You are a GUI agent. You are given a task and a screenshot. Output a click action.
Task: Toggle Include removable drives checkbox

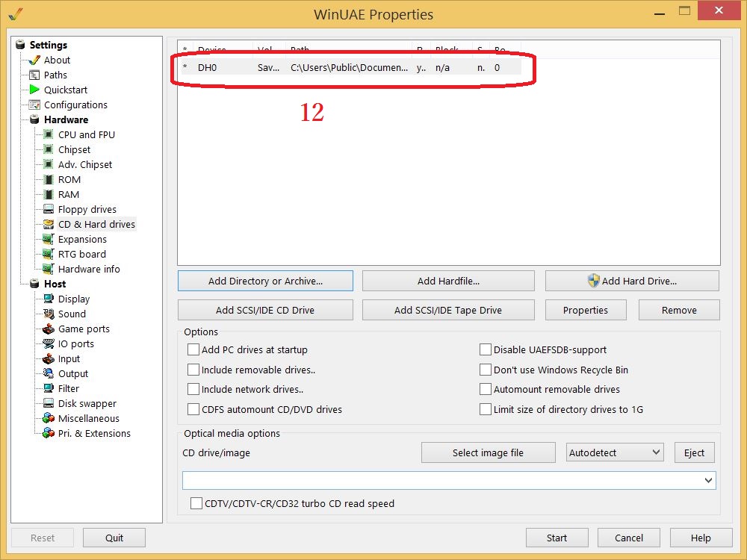pyautogui.click(x=193, y=370)
